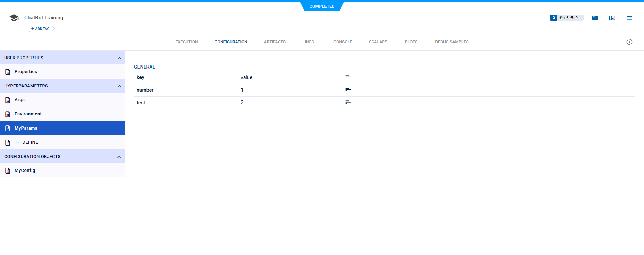
Task: Copy the experiment ID badge
Action: coord(566,18)
